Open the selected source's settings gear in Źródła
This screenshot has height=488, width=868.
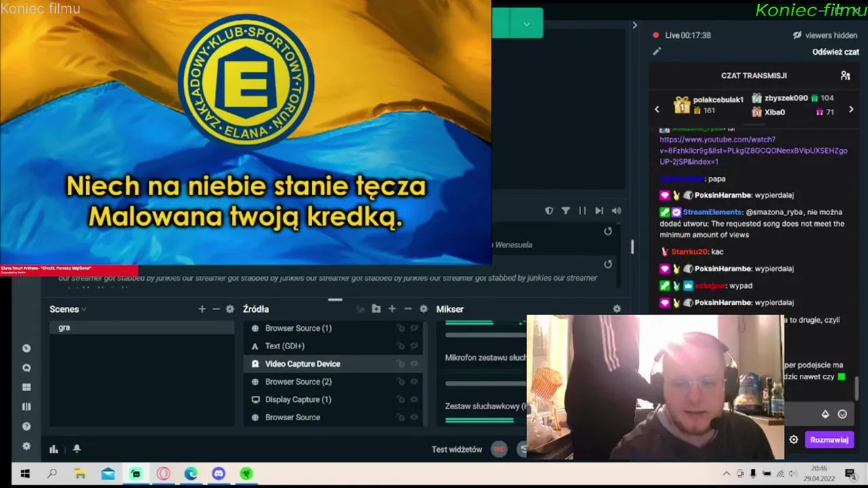click(423, 309)
